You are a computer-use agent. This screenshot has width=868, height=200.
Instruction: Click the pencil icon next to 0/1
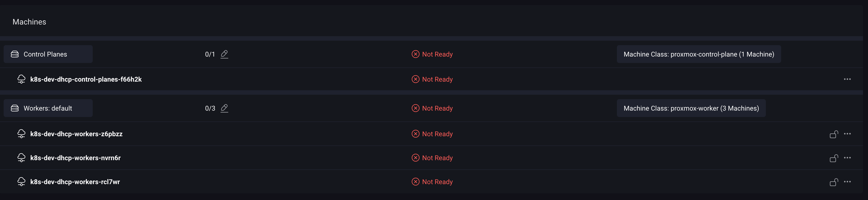tap(224, 54)
